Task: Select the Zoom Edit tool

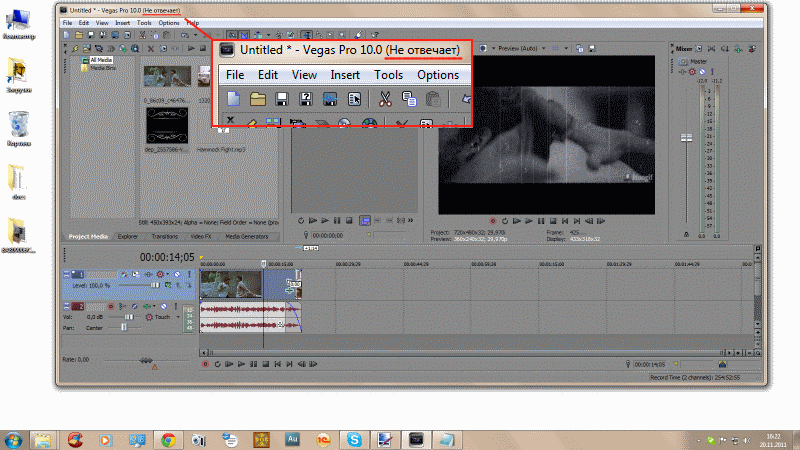Action: tap(342, 35)
